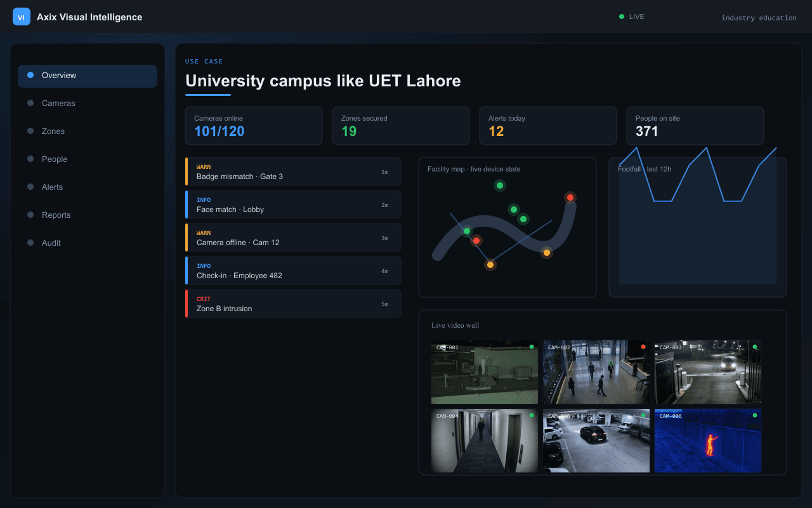Open the Face match Lobby alert
The image size is (812, 508).
293,204
